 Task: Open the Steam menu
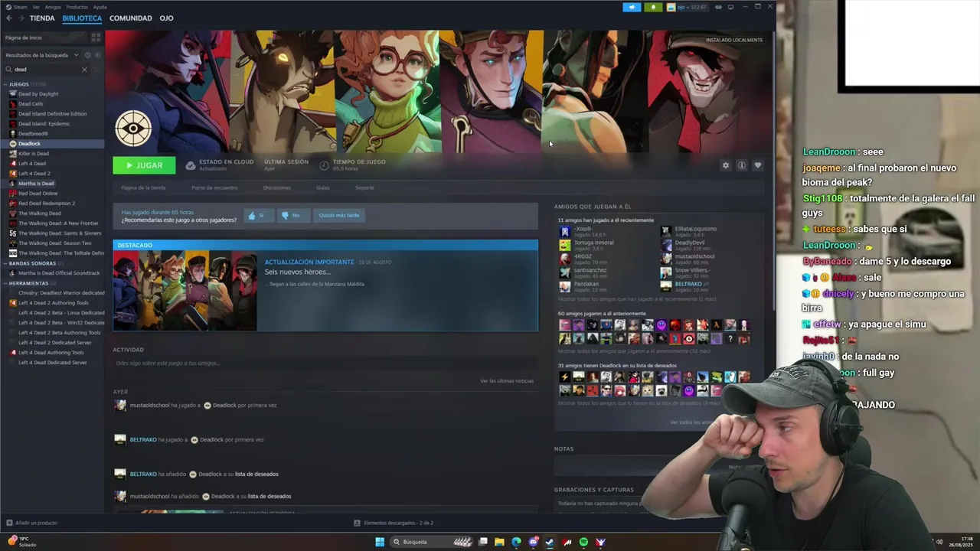click(x=20, y=7)
